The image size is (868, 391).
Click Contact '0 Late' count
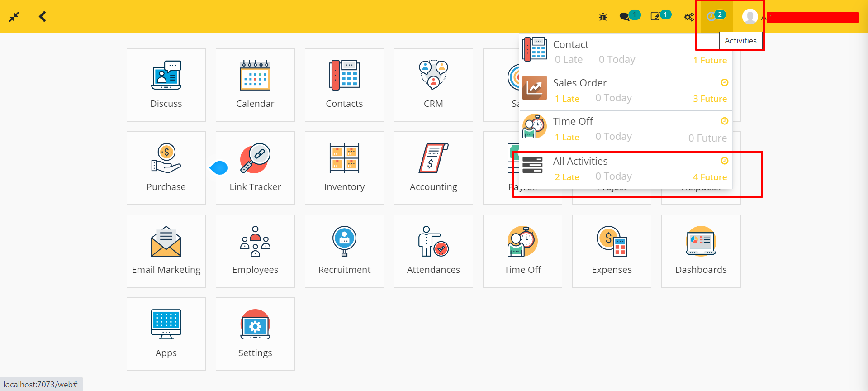(x=569, y=59)
